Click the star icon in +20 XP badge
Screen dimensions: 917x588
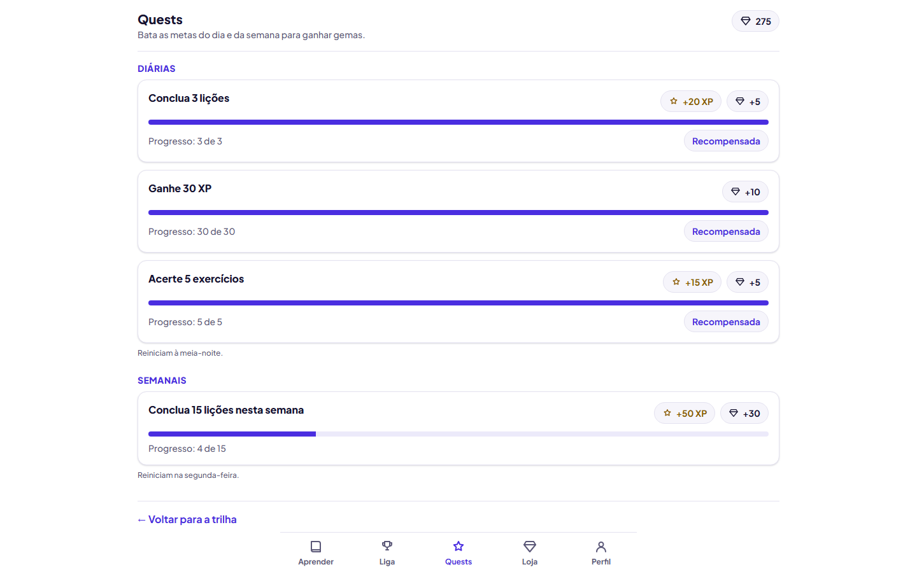pos(674,101)
